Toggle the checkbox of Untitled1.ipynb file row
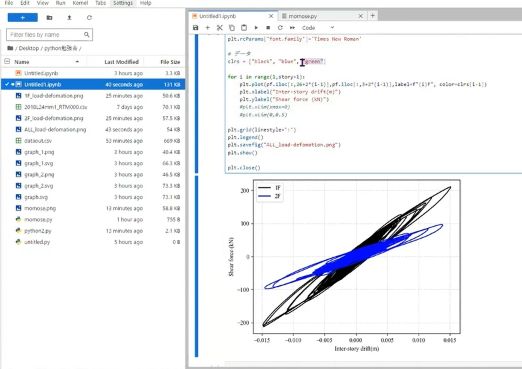This screenshot has width=522, height=369. click(7, 84)
